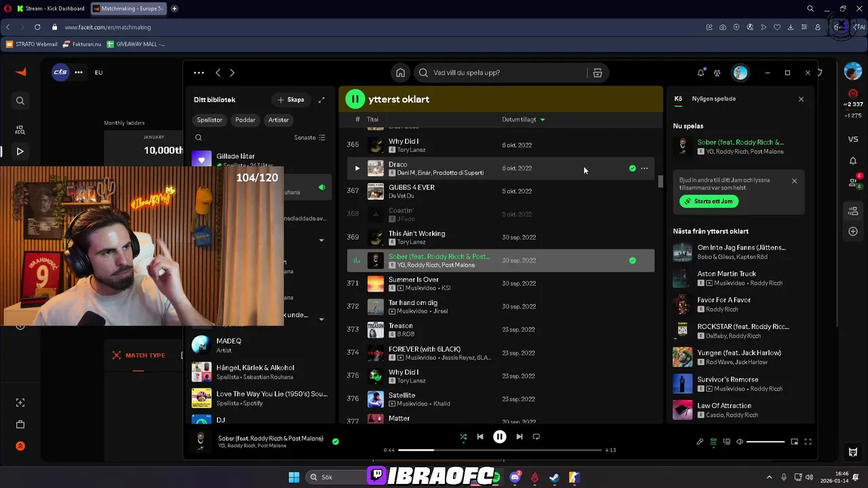Viewport: 868px width, 488px height.
Task: Switch to the Stream - Kick Dashboard tab
Action: [51, 9]
